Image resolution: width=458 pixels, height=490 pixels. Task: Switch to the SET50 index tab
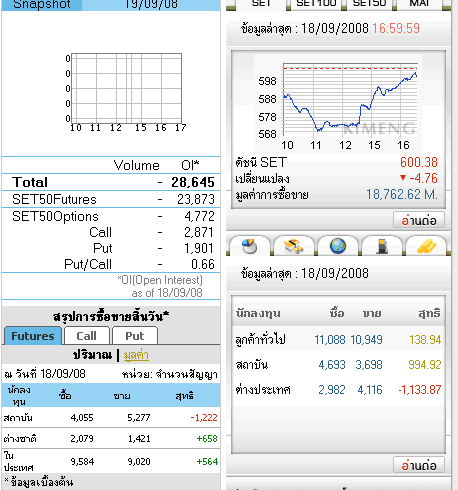369,4
